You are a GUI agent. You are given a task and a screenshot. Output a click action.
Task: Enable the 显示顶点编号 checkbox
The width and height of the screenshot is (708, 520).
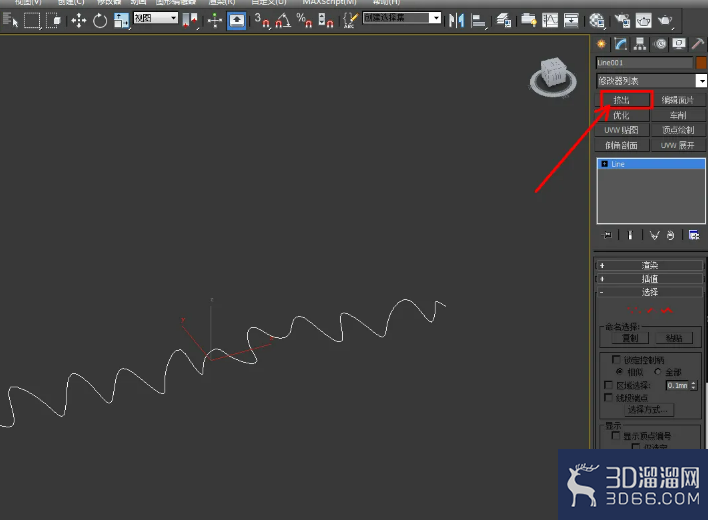[615, 436]
